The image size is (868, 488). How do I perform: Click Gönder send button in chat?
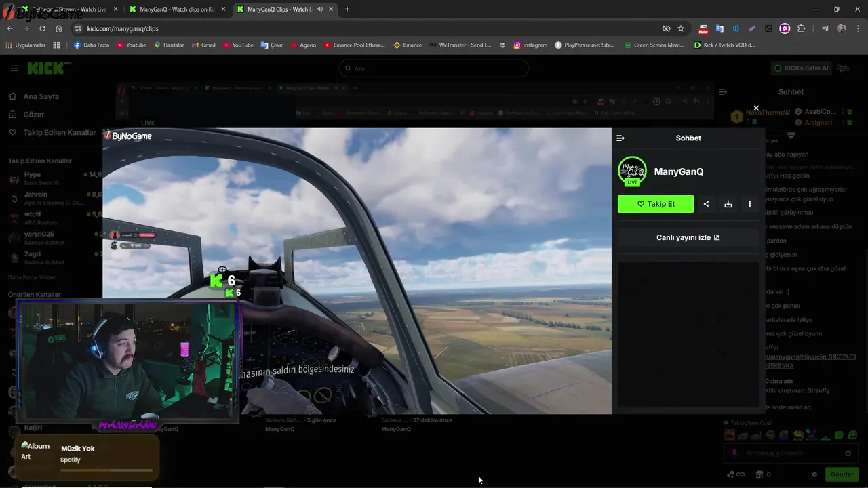(842, 474)
